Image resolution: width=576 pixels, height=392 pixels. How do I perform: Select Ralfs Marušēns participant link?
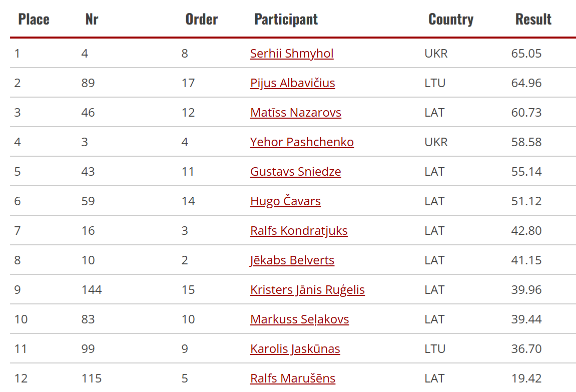[293, 378]
